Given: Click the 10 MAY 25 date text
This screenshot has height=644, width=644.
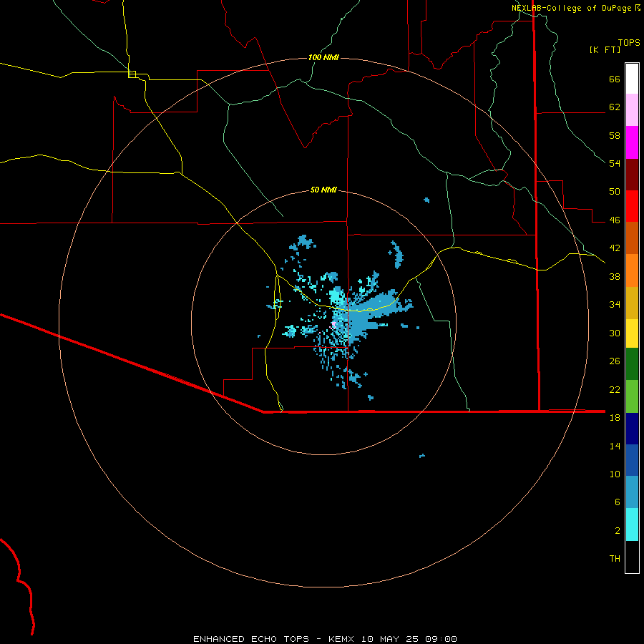Looking at the screenshot, I should pos(391,639).
